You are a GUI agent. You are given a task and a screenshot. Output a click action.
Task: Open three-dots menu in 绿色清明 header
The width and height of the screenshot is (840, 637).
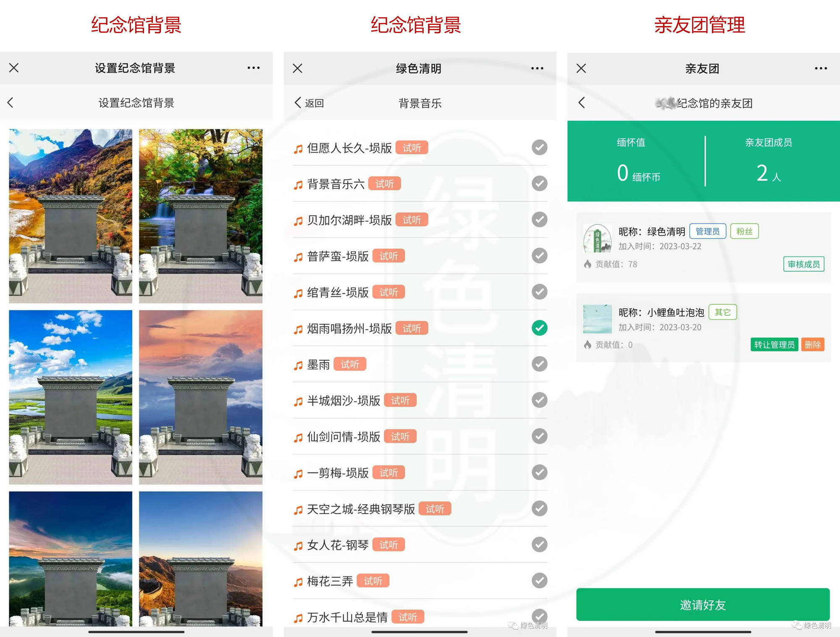click(x=537, y=68)
